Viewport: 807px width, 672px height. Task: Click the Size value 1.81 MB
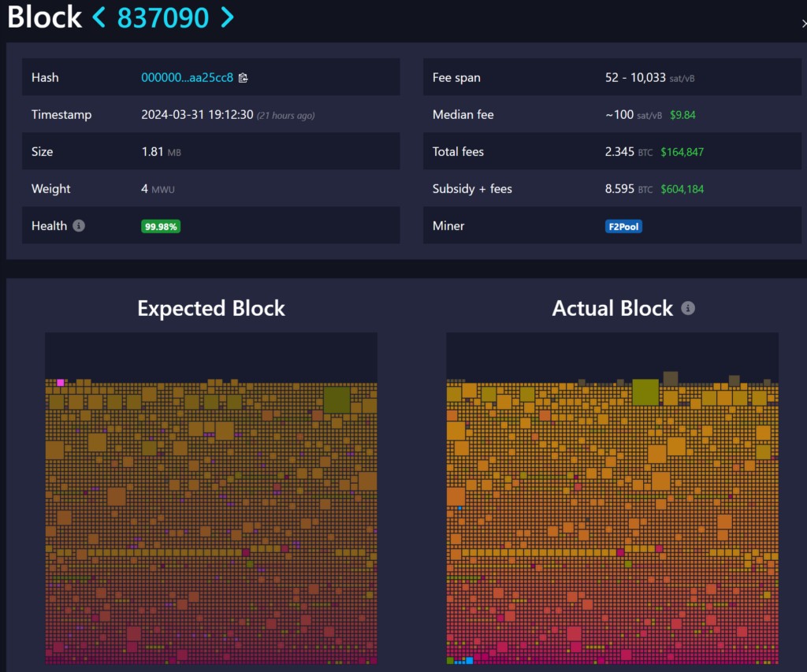click(x=161, y=152)
